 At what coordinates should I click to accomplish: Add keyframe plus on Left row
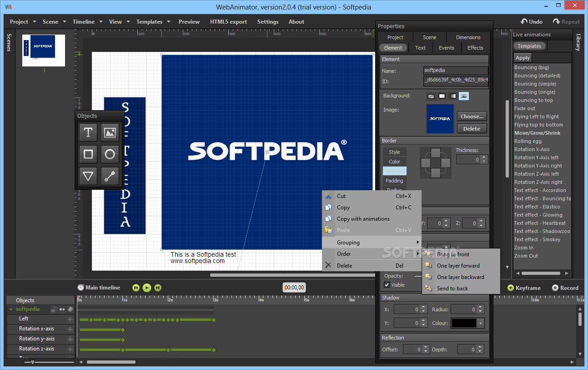pos(70,319)
